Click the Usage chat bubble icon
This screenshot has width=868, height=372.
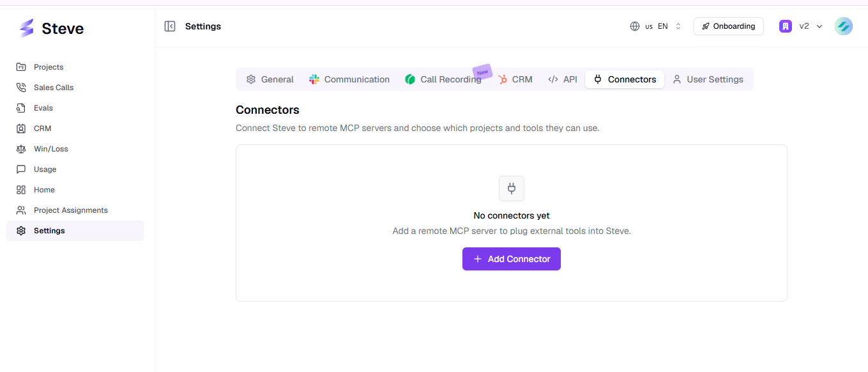[21, 169]
